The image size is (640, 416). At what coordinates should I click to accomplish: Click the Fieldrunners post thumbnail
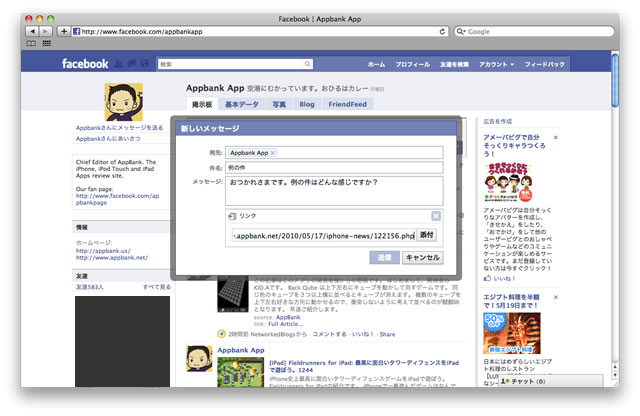pyautogui.click(x=240, y=372)
